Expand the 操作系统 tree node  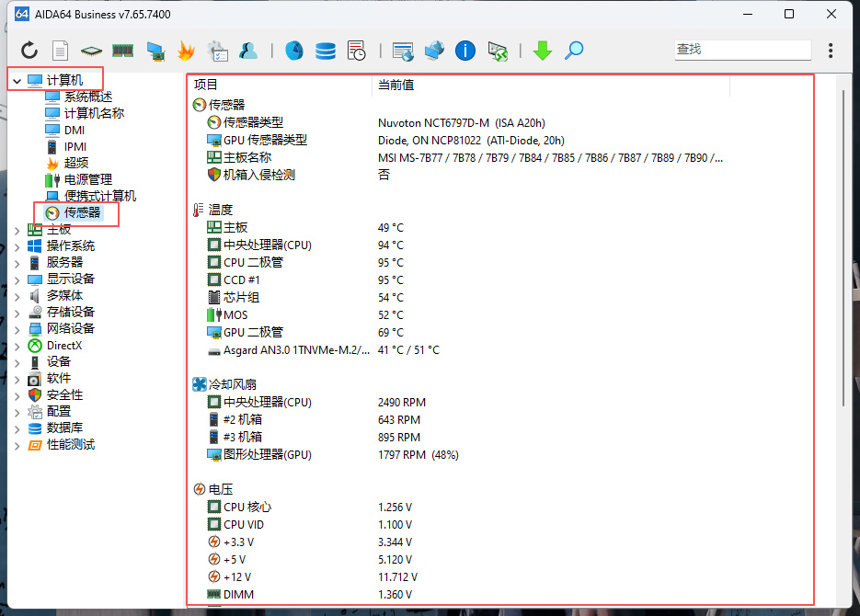pyautogui.click(x=17, y=246)
